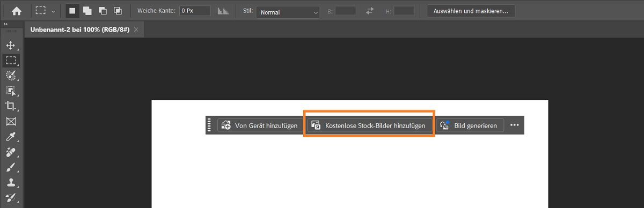The width and height of the screenshot is (644, 208).
Task: Select the Clone Stamp tool
Action: click(11, 182)
